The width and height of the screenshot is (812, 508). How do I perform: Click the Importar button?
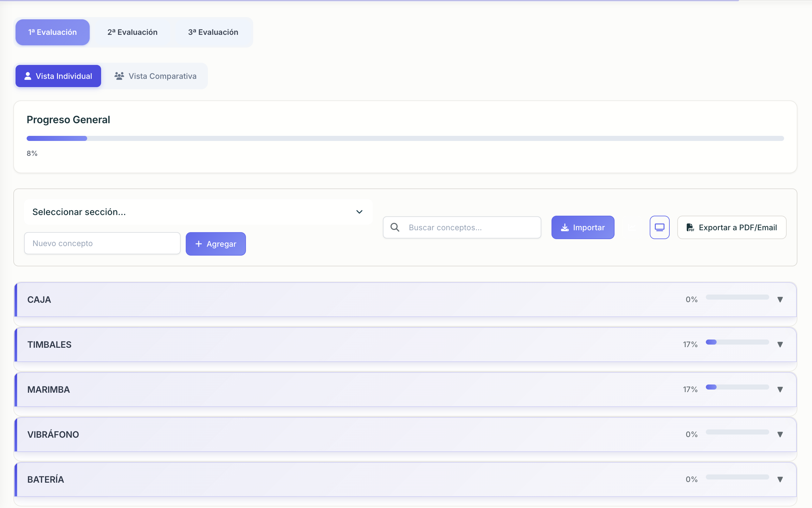coord(583,227)
